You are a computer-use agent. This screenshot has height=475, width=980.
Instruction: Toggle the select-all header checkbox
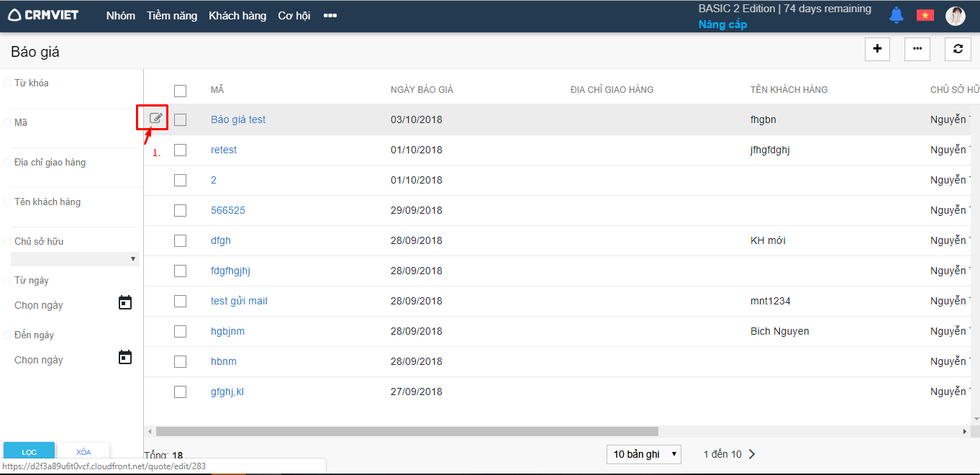180,91
